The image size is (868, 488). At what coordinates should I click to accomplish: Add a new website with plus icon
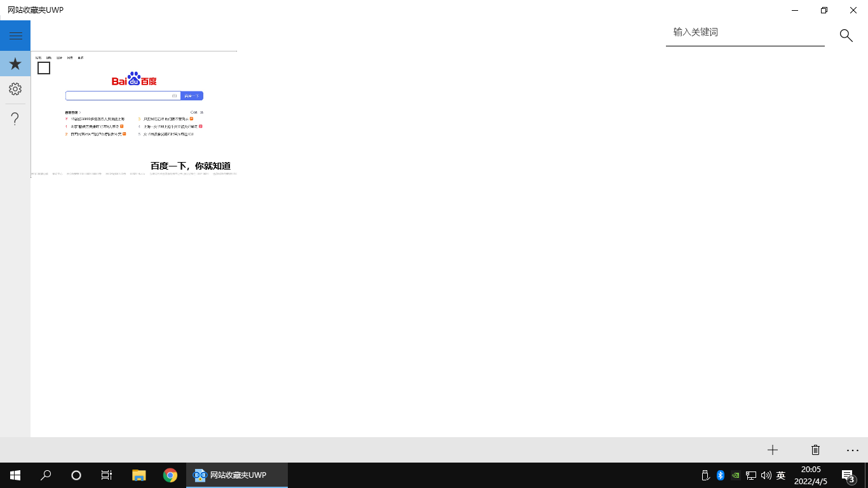[x=773, y=450]
